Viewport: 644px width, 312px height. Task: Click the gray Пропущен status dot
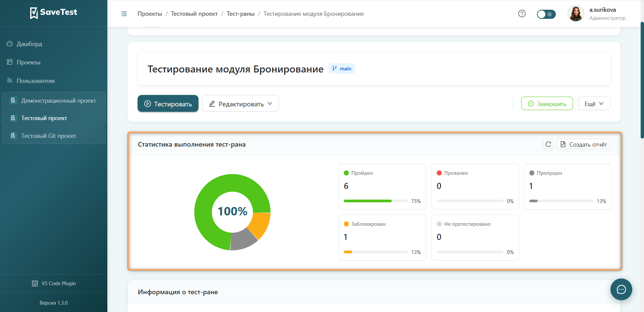[532, 173]
